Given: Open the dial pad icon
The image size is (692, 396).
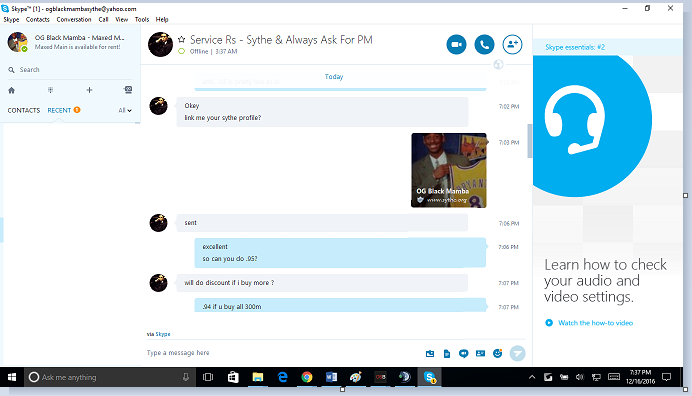Looking at the screenshot, I should coord(50,90).
